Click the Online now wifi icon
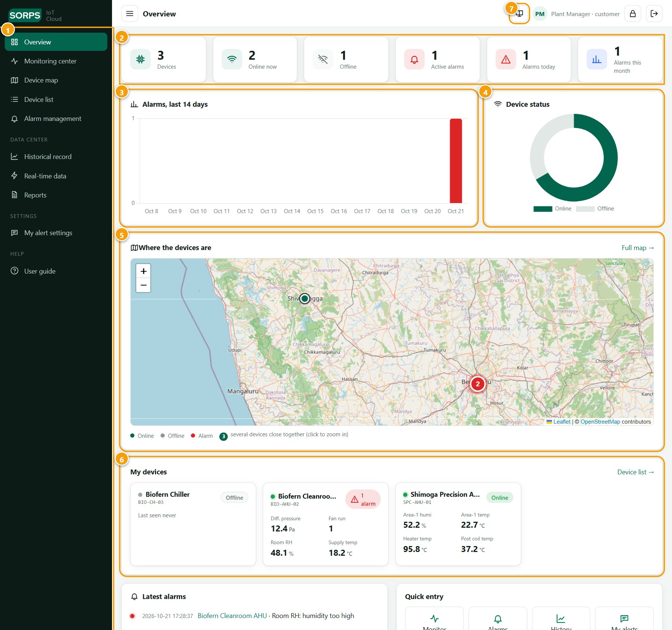The width and height of the screenshot is (672, 630). point(232,59)
